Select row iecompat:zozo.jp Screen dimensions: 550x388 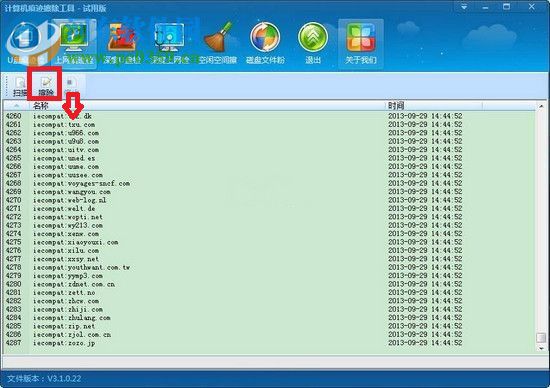[269, 343]
